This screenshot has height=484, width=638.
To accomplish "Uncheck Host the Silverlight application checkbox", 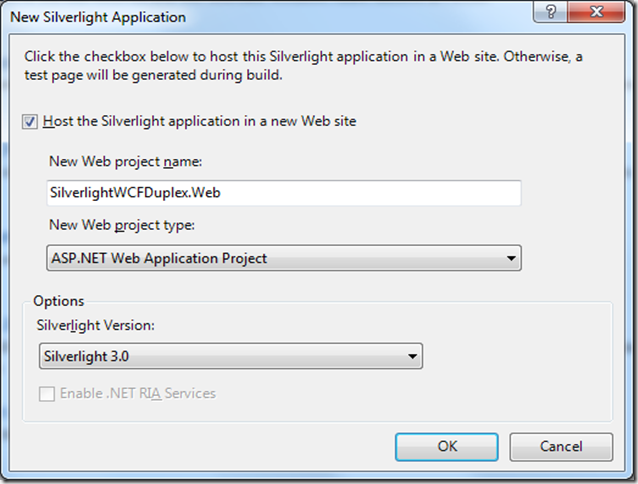I will tap(30, 122).
